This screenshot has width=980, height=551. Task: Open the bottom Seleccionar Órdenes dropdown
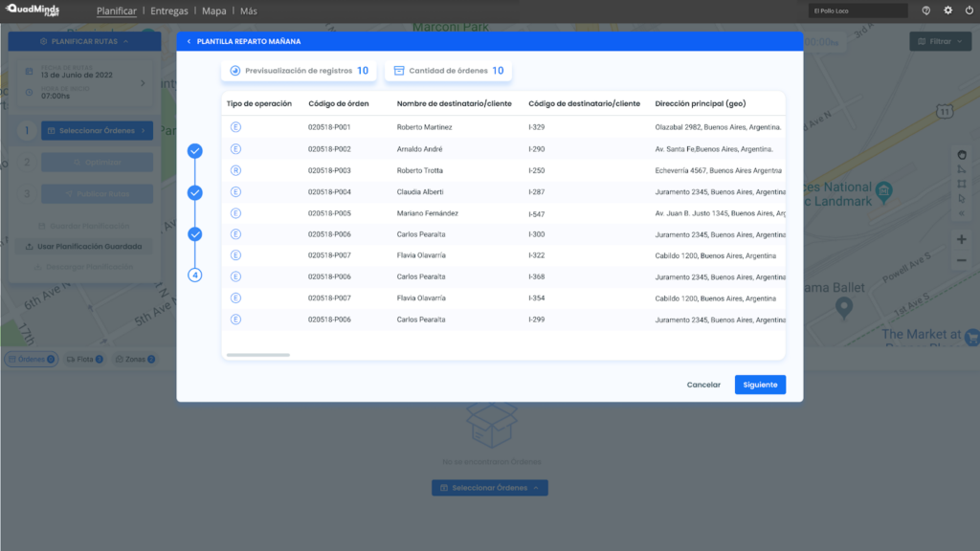489,488
